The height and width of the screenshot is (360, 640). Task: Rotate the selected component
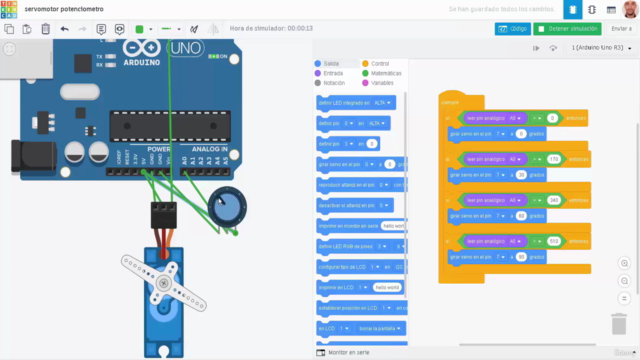coord(194,29)
